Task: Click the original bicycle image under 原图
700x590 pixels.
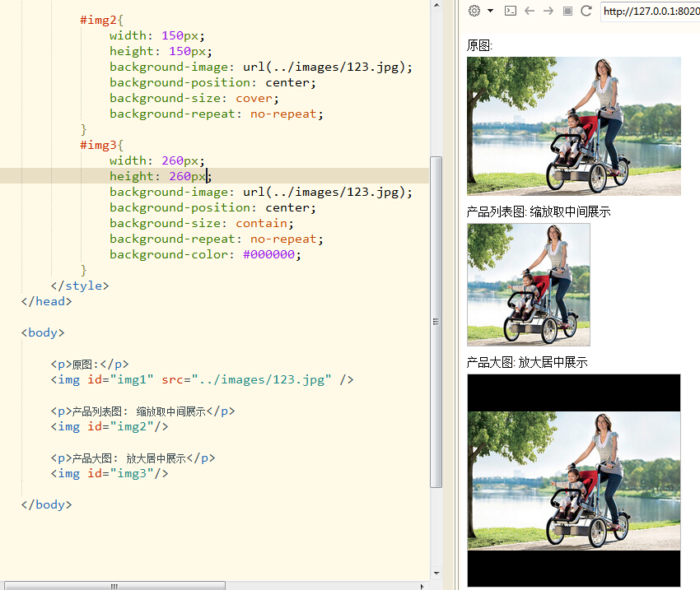Action: coord(574,126)
